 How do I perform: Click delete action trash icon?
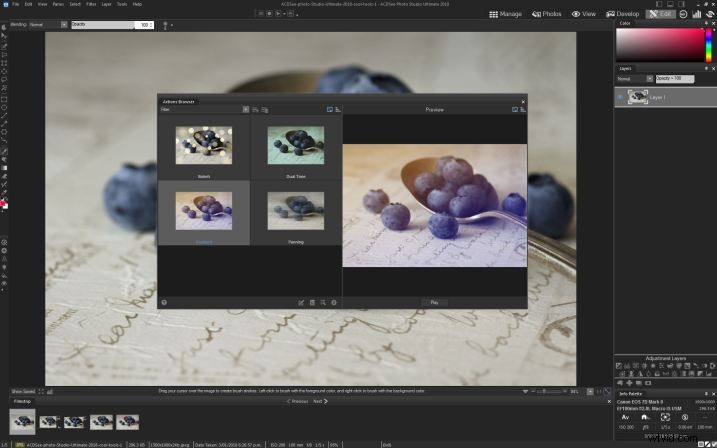pos(312,303)
